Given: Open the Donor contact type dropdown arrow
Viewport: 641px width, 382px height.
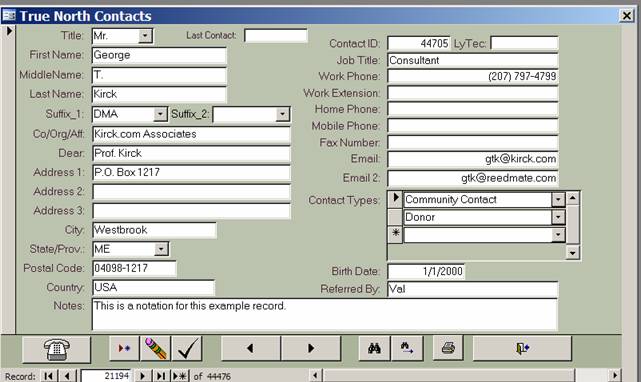Looking at the screenshot, I should point(558,217).
